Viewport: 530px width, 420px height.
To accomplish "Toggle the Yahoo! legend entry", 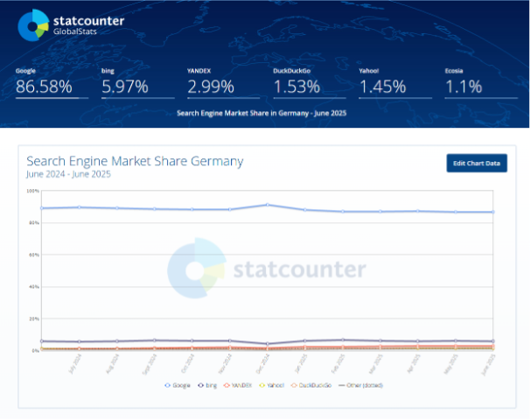I will click(x=271, y=385).
